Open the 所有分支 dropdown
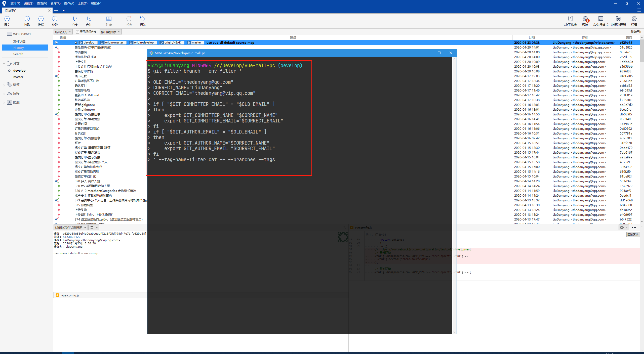The height and width of the screenshot is (354, 644). click(63, 32)
